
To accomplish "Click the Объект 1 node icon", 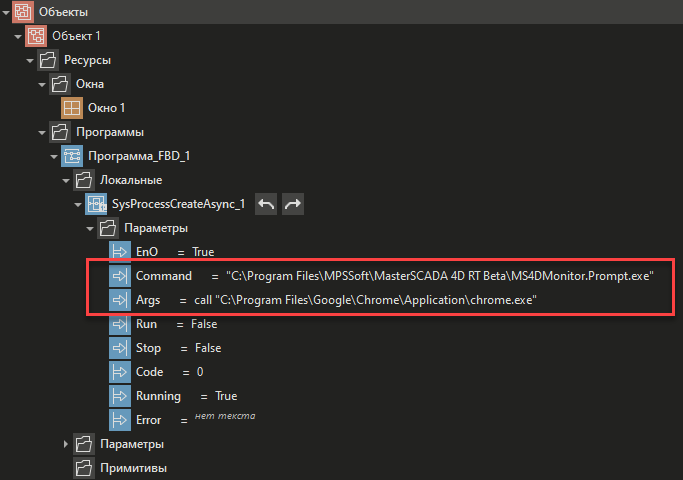I will [x=36, y=36].
